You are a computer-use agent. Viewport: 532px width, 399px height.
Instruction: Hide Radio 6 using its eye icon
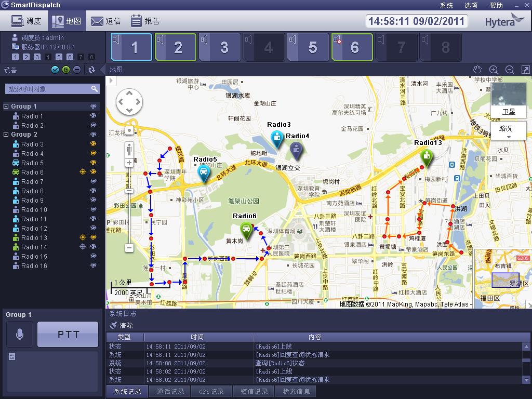94,171
